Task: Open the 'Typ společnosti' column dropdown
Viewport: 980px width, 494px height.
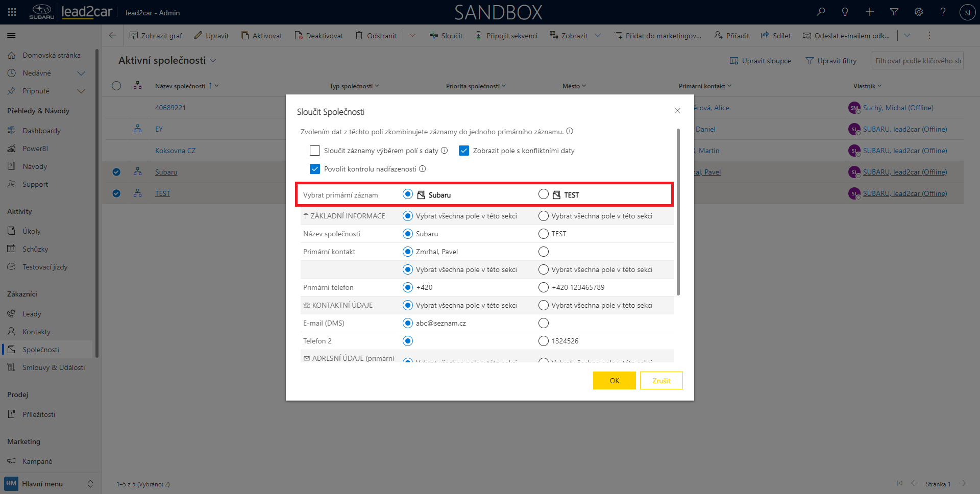Action: [354, 86]
